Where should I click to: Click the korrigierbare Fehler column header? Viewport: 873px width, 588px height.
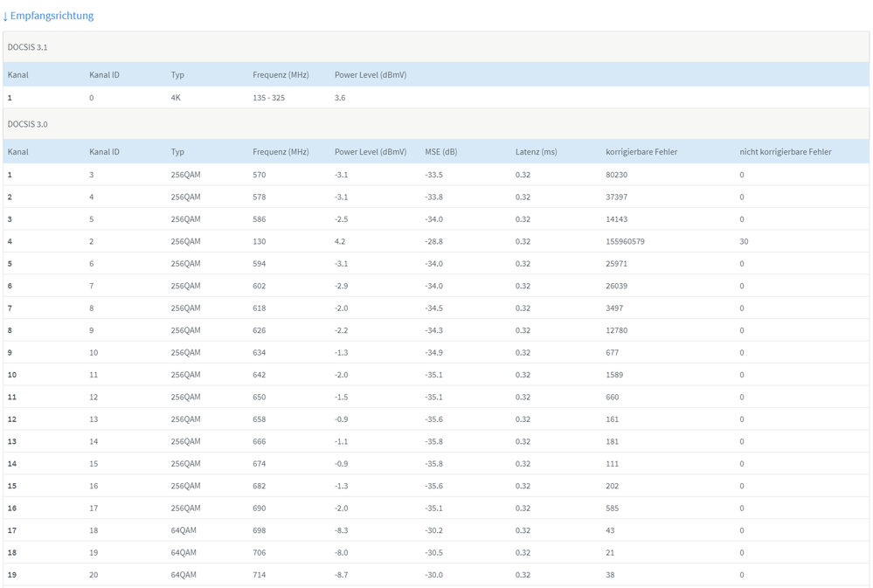click(x=641, y=151)
